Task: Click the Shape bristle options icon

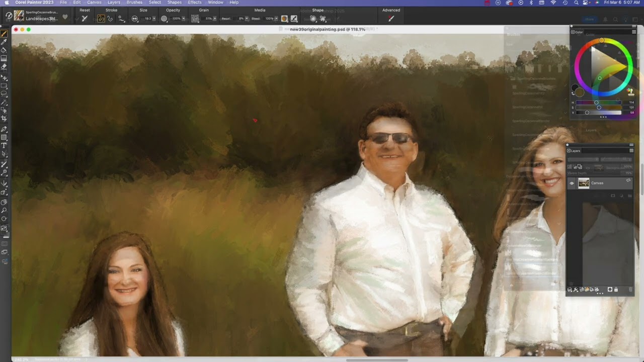Action: pyautogui.click(x=323, y=19)
